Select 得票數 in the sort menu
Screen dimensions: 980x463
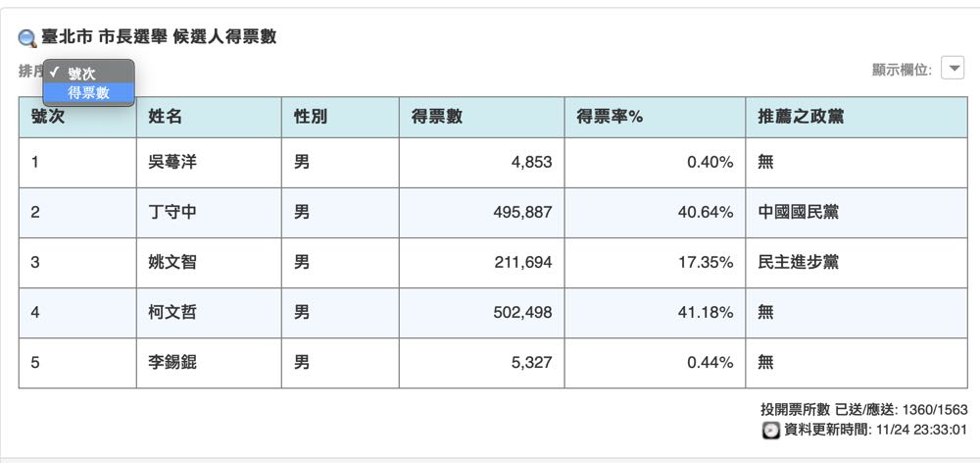(x=88, y=93)
